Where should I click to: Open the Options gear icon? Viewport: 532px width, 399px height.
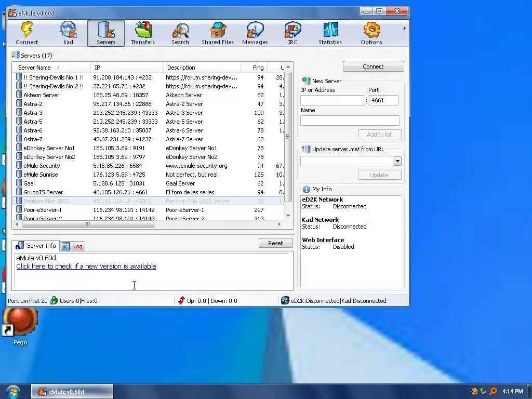[371, 33]
